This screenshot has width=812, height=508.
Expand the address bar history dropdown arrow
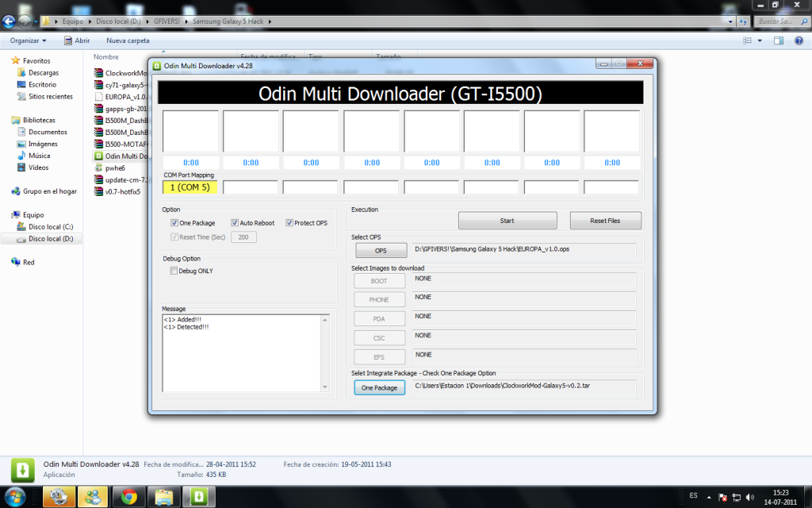click(730, 21)
